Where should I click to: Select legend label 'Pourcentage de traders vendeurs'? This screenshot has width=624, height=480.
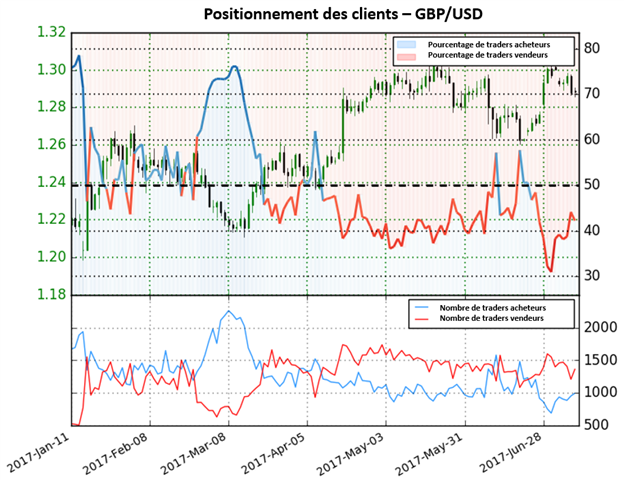[488, 55]
